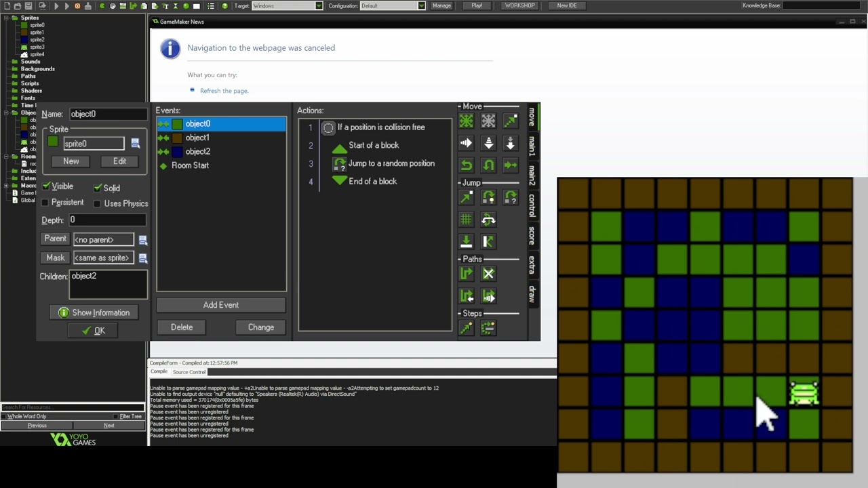Switch to the main2 actions tab
Screen dimensions: 868x488
pos(532,176)
